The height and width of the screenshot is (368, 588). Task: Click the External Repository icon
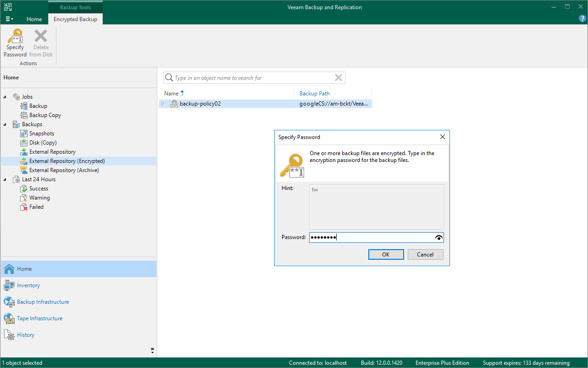coord(24,152)
